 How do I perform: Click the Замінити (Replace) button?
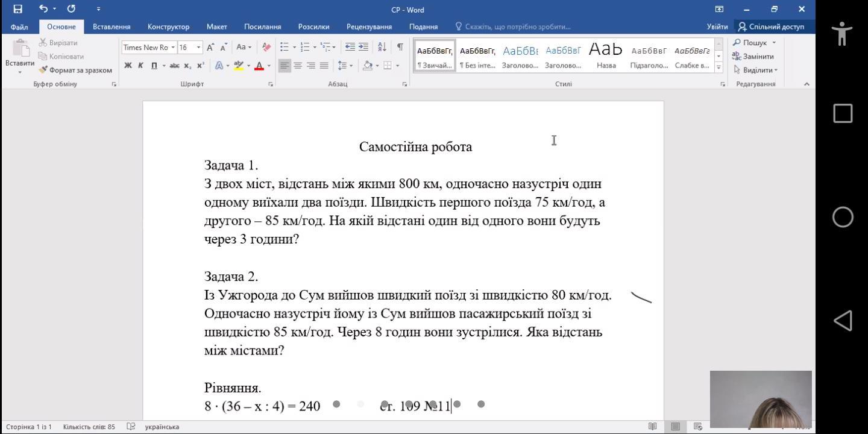pos(753,56)
